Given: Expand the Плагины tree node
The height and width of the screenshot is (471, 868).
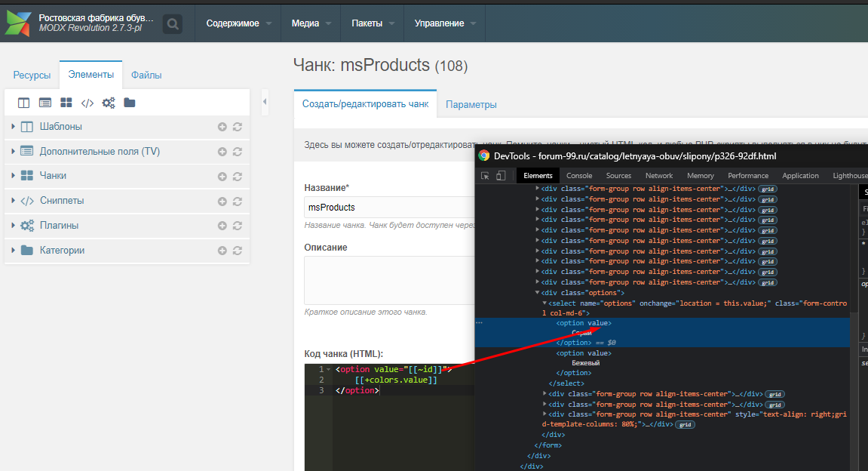Looking at the screenshot, I should coord(13,225).
